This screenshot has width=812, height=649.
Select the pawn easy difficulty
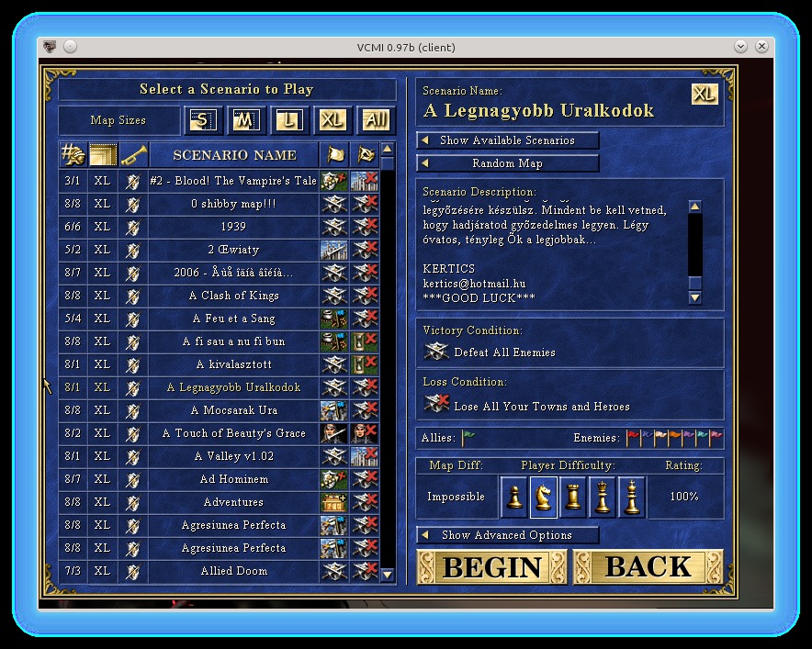pos(515,497)
